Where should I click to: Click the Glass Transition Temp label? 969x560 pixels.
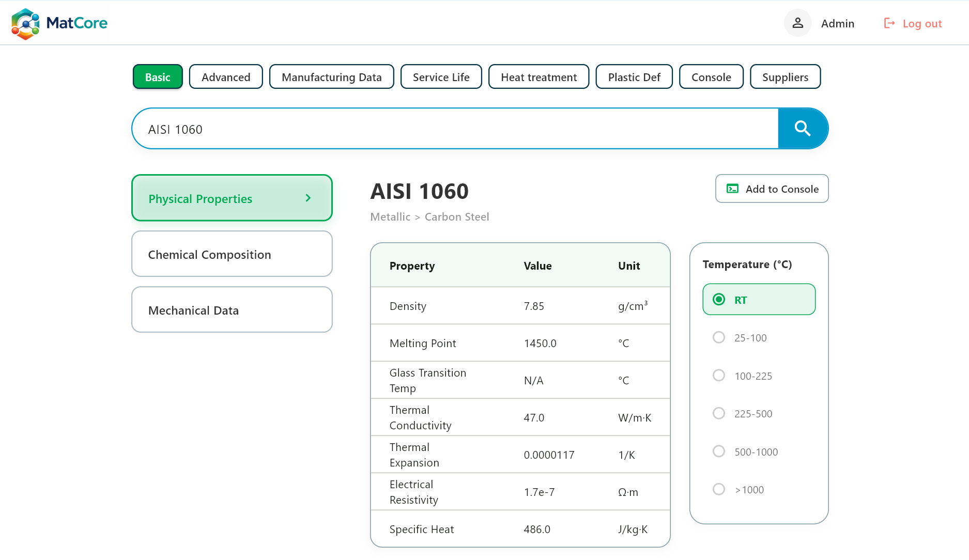point(428,380)
